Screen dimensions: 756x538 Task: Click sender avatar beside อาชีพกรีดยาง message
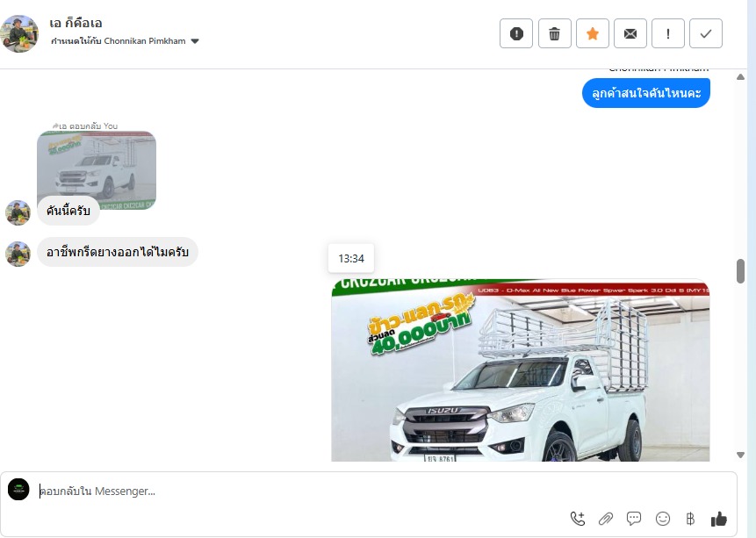(x=18, y=254)
